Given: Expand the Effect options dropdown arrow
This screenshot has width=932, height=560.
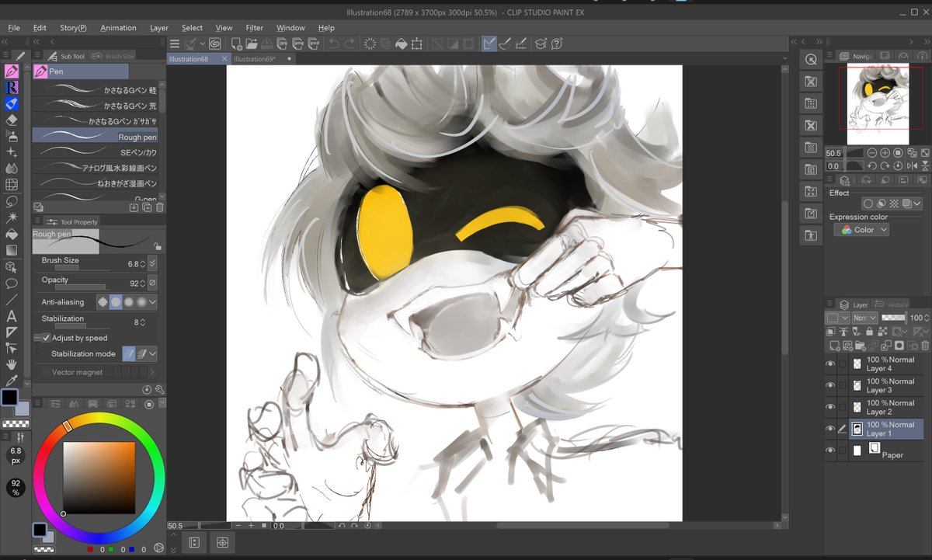Looking at the screenshot, I should (917, 204).
